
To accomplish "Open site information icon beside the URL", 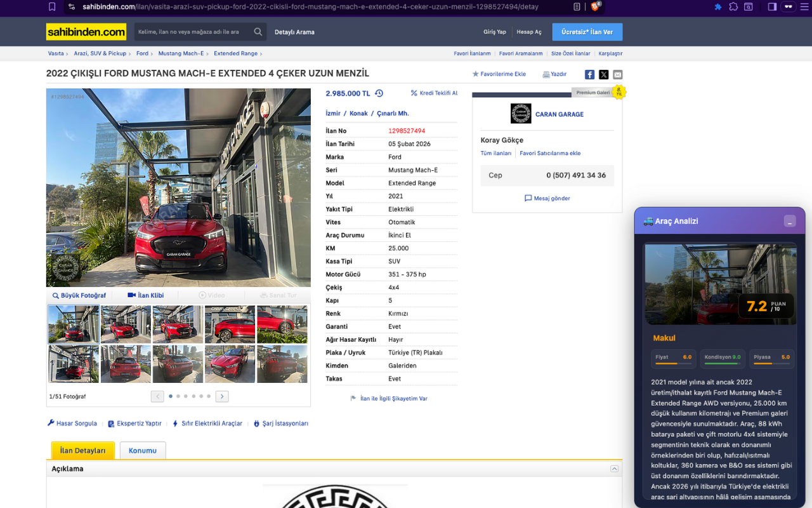I will click(72, 7).
